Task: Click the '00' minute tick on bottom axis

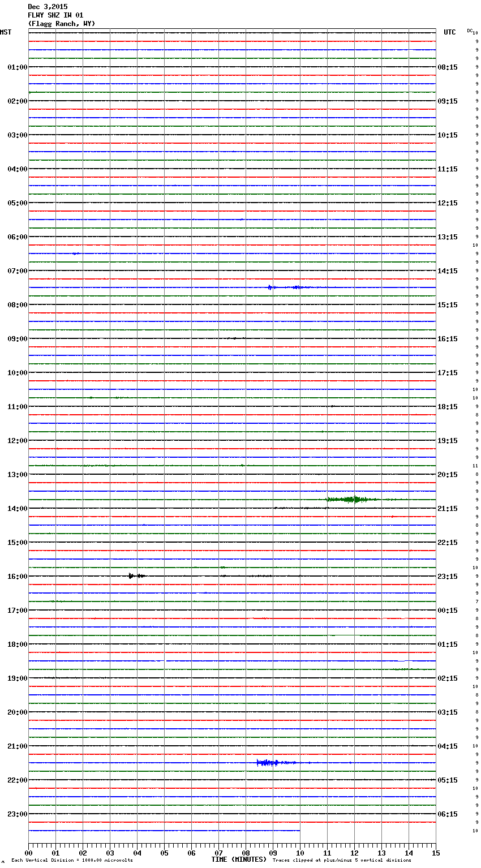Action: click(28, 853)
